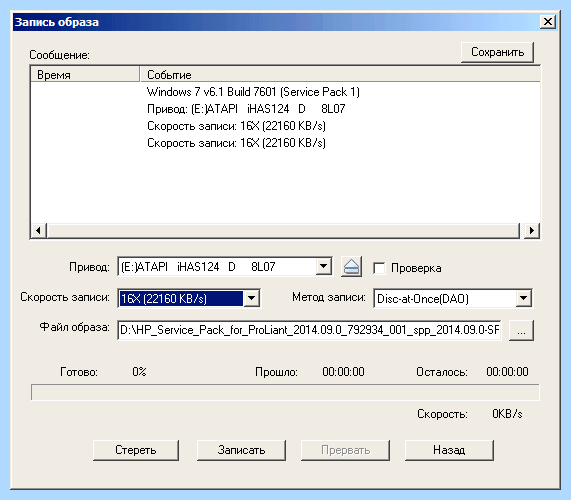Image resolution: width=571 pixels, height=500 pixels.
Task: Click the Осталось 00:00:00 time value
Action: (x=507, y=372)
